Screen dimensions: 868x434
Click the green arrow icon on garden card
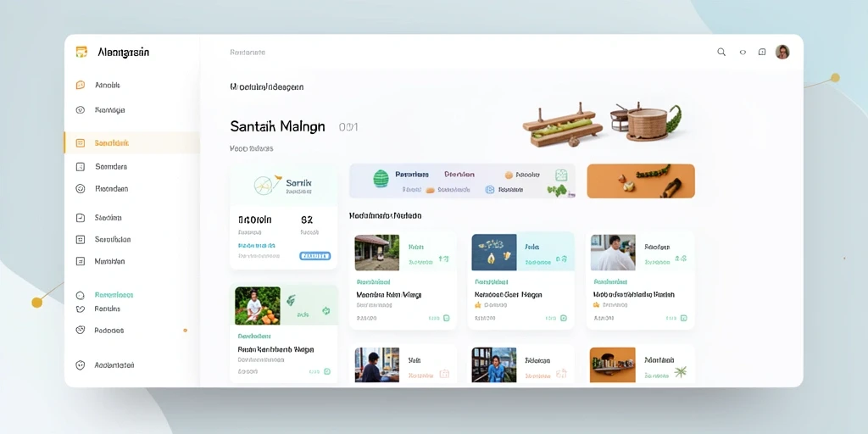(326, 311)
